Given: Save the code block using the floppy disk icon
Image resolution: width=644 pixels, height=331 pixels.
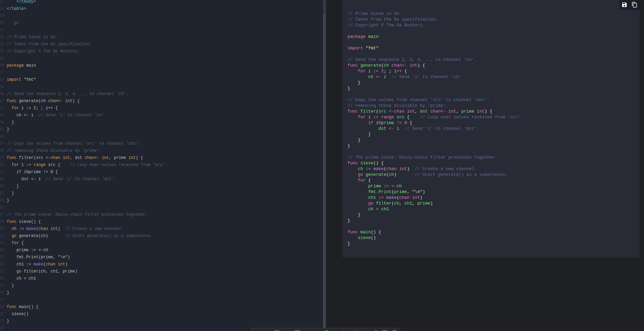Looking at the screenshot, I should coord(624,5).
